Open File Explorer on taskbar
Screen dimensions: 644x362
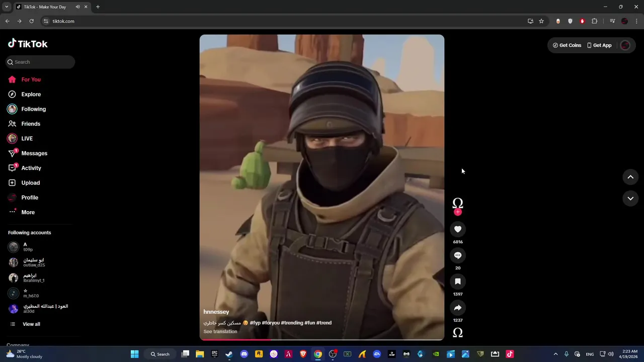[200, 354]
